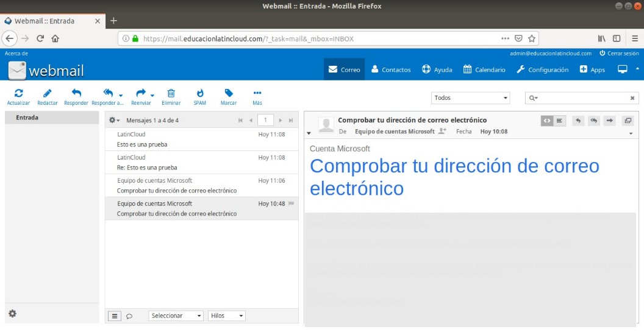Viewport: 644px width, 332px height.
Task: Open Microsoft message received Hoy 11:06
Action: [202, 185]
